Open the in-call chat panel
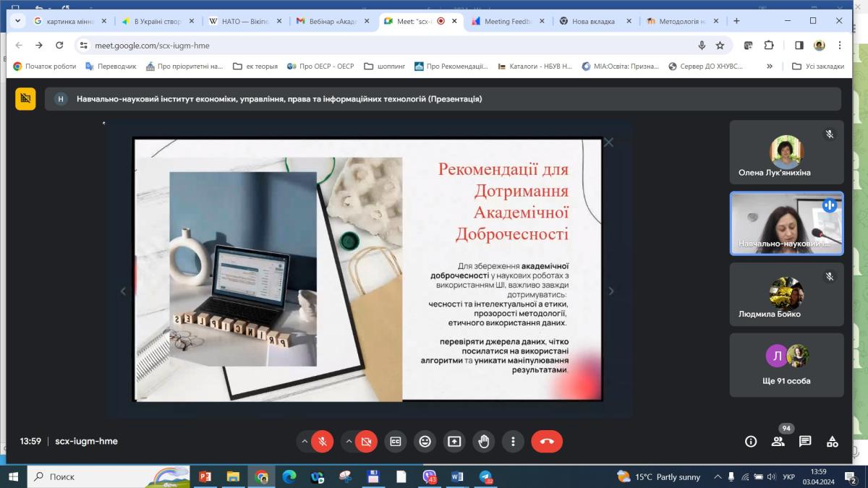868x488 pixels. click(x=805, y=441)
